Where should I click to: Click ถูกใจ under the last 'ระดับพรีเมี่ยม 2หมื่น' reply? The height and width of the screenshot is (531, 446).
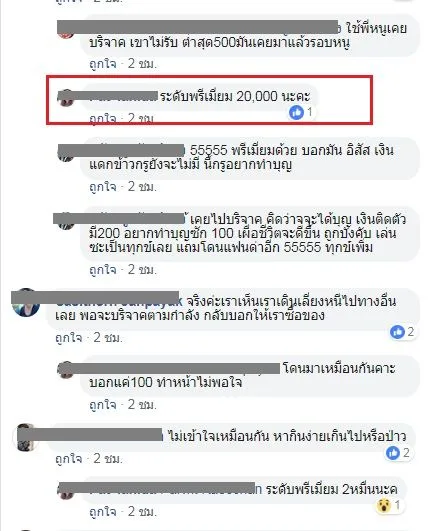pos(103,511)
